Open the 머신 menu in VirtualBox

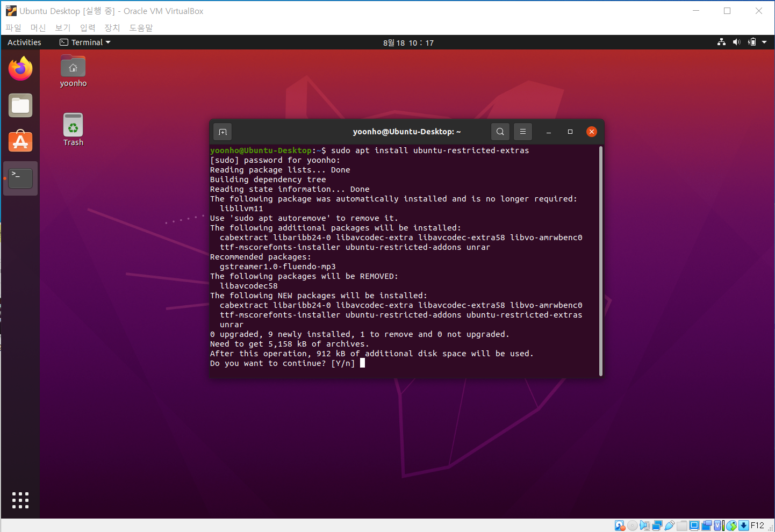pos(38,27)
